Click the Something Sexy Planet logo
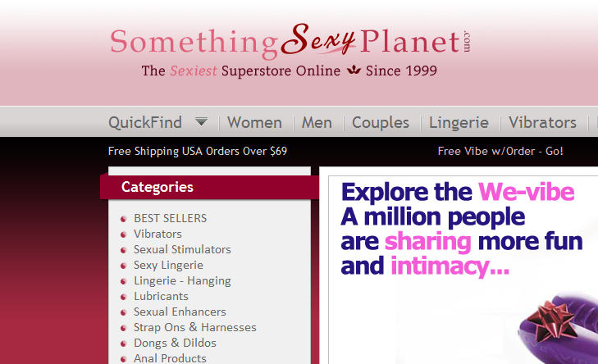Screen dimensions: 598x364 (x=290, y=50)
